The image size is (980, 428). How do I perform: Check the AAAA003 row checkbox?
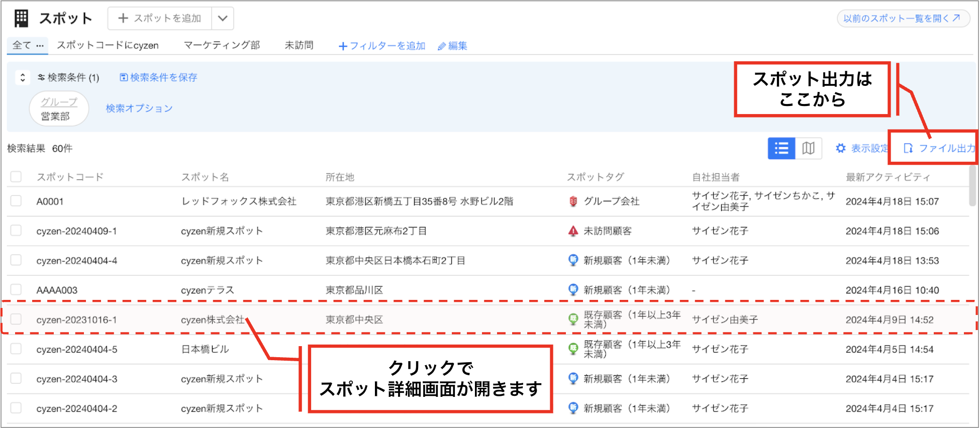[16, 290]
